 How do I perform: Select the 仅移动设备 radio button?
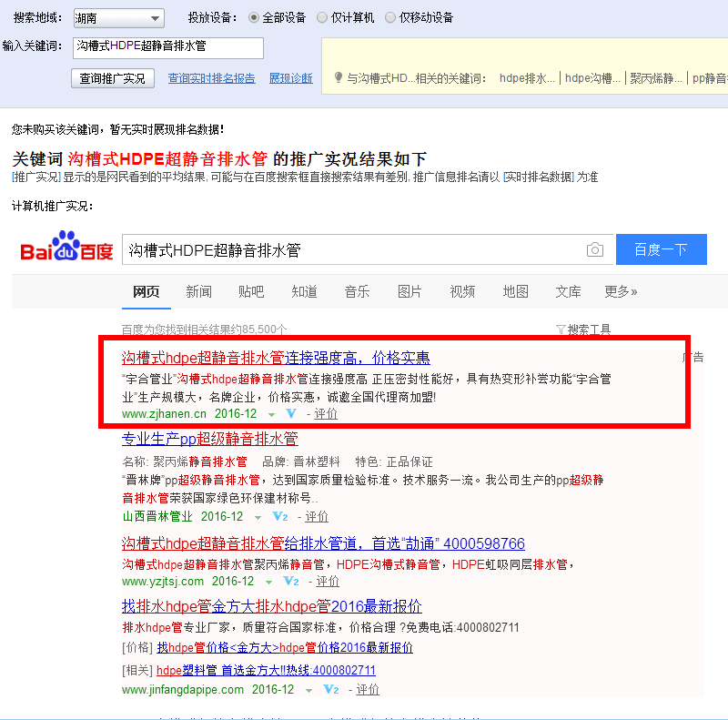(390, 17)
